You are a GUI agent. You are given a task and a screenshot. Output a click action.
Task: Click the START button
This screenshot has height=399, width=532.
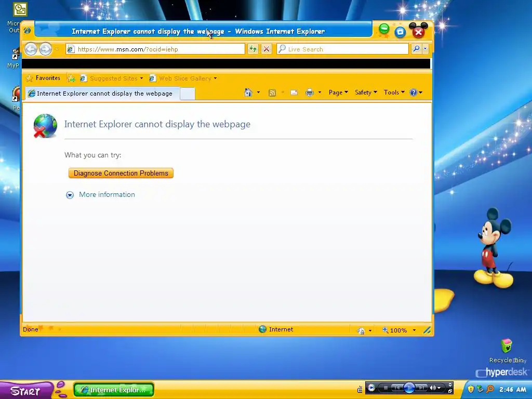pos(26,391)
